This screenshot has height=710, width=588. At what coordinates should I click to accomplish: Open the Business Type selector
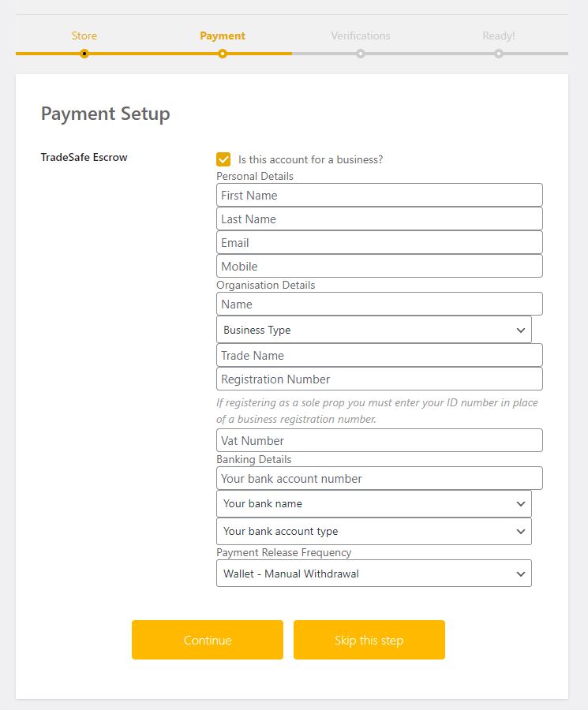coord(373,329)
